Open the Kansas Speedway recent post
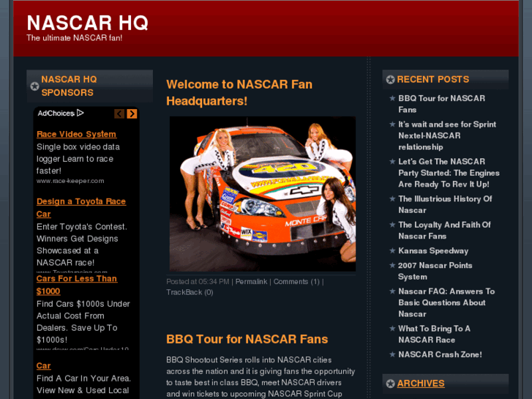Image resolution: width=532 pixels, height=399 pixels. click(433, 250)
